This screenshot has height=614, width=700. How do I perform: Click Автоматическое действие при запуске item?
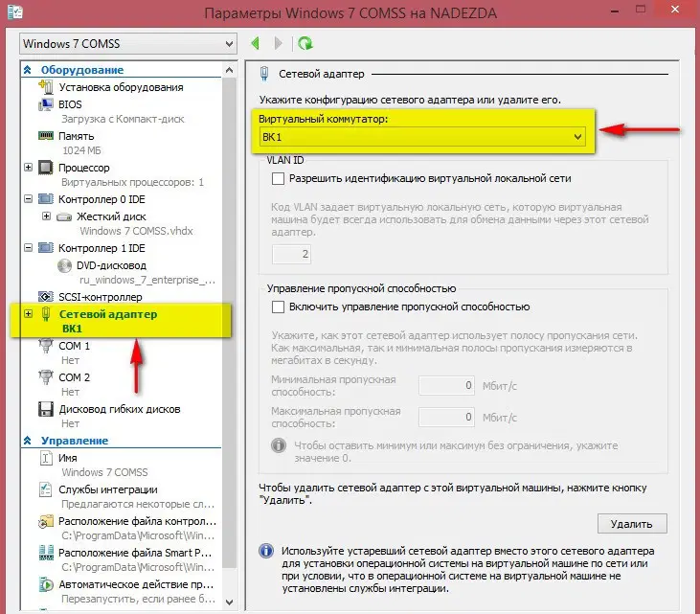point(136,584)
